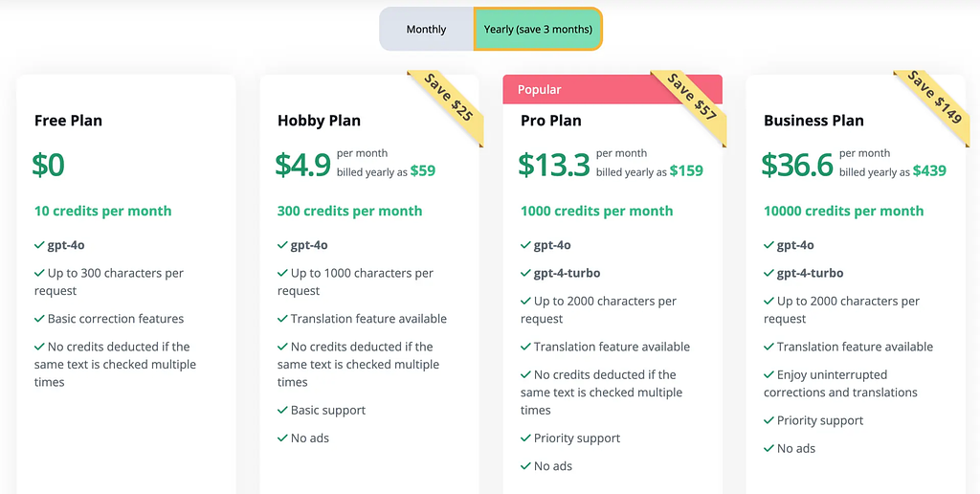Switch to Monthly billing
The width and height of the screenshot is (980, 494).
click(x=426, y=30)
